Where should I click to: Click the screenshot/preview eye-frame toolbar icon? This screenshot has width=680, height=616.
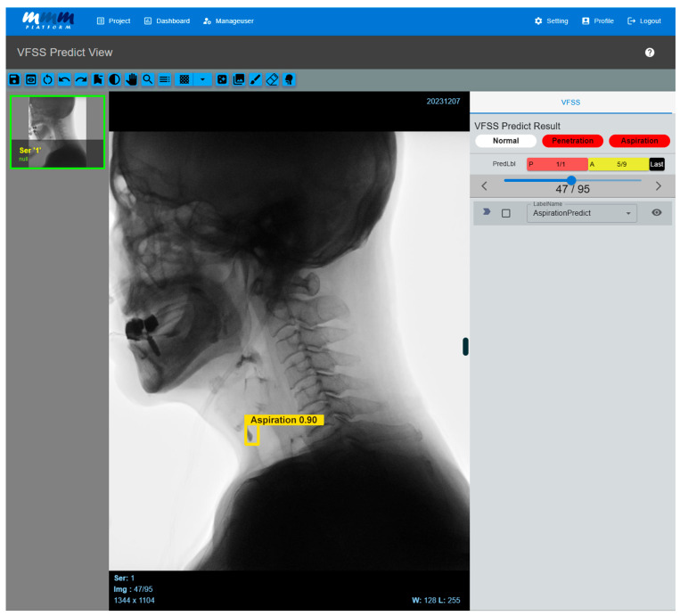point(31,79)
